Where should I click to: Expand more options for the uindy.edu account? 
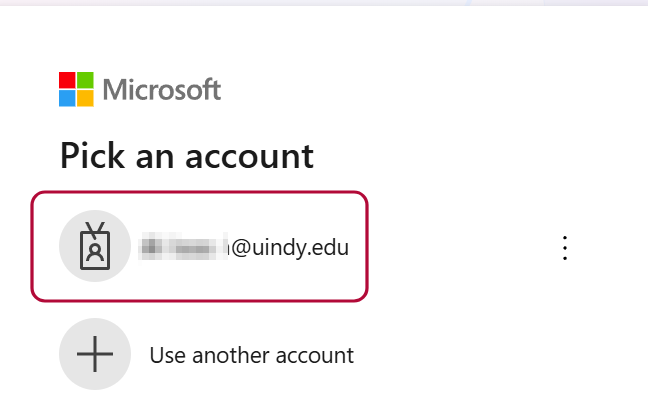point(565,248)
